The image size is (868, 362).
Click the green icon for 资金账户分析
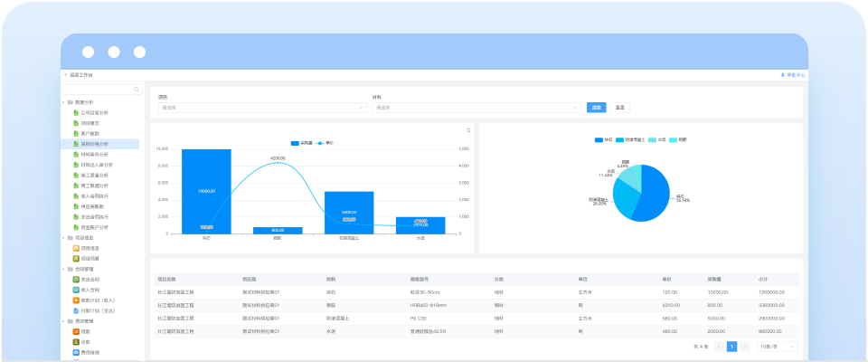(76, 227)
